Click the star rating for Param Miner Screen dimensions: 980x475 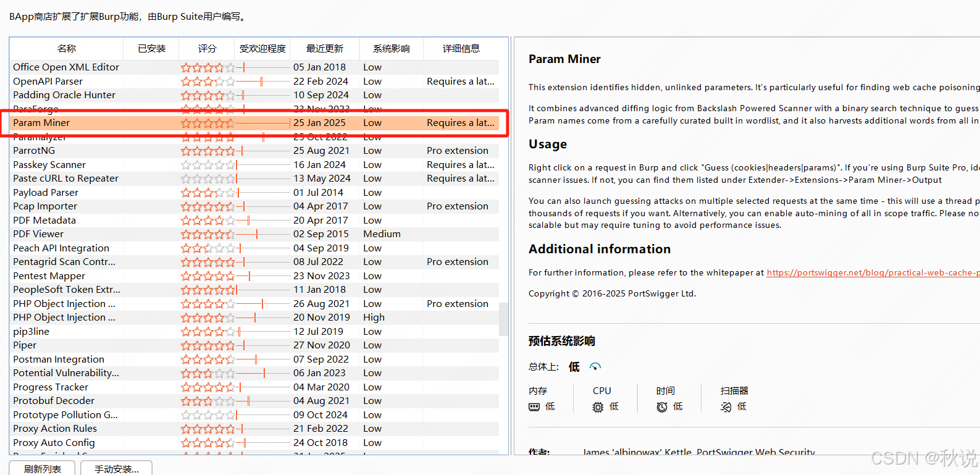coord(207,123)
